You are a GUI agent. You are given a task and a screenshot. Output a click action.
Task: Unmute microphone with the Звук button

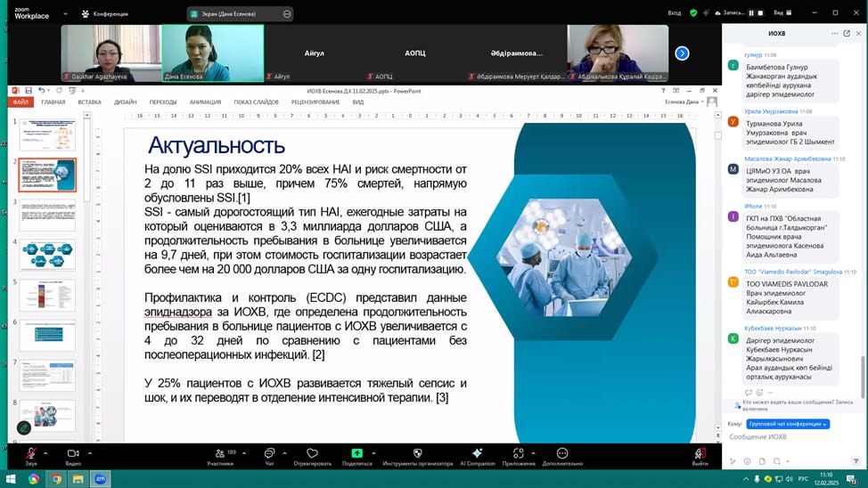pos(30,454)
